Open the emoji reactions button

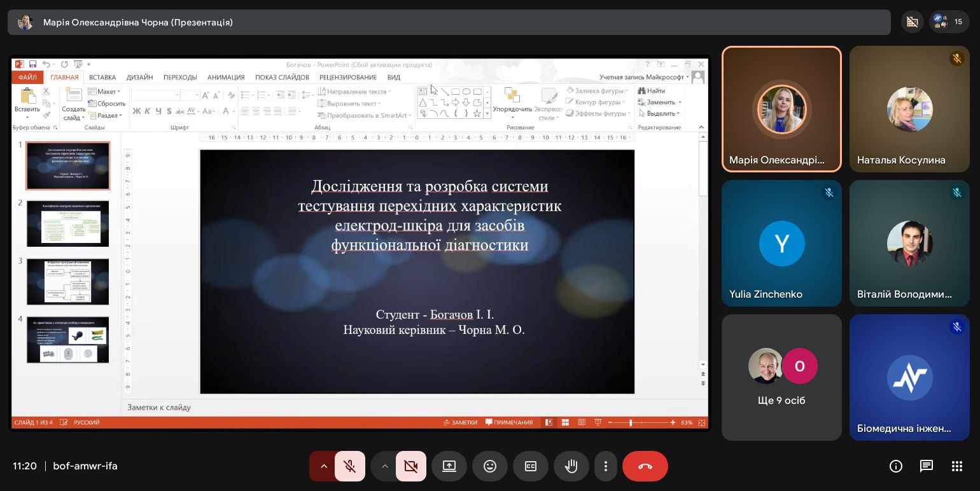[490, 466]
